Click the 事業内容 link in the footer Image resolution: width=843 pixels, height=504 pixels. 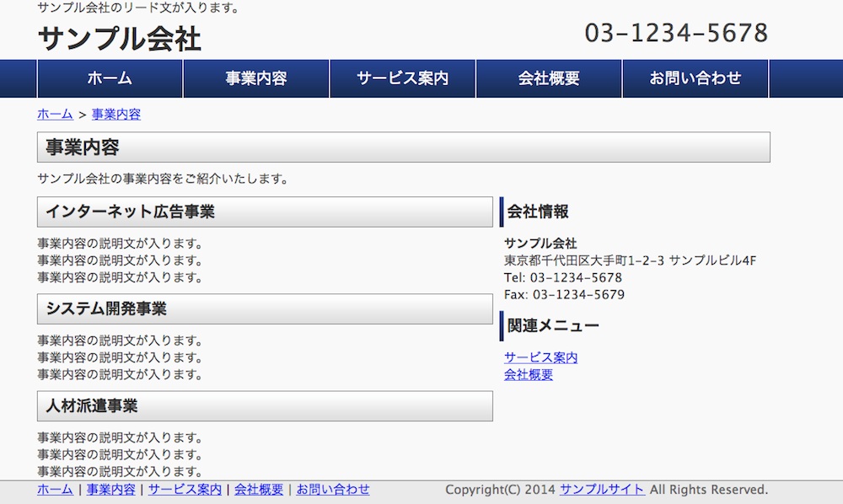[110, 490]
